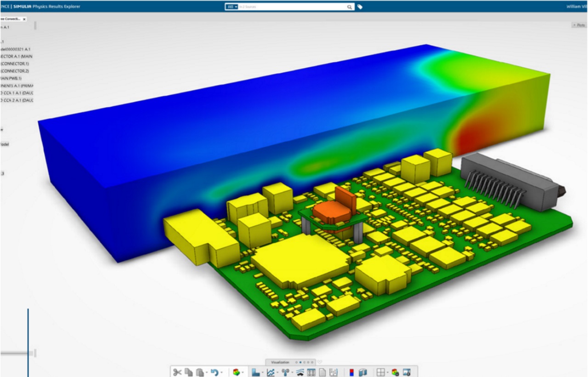Image resolution: width=588 pixels, height=377 pixels.
Task: Open the dropdown arrow beside Undo
Action: coord(221,372)
